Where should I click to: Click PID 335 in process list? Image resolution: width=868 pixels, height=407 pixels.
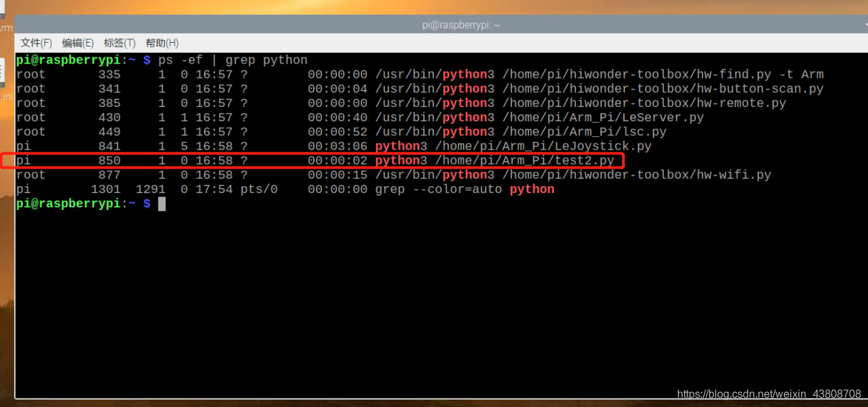pos(109,74)
